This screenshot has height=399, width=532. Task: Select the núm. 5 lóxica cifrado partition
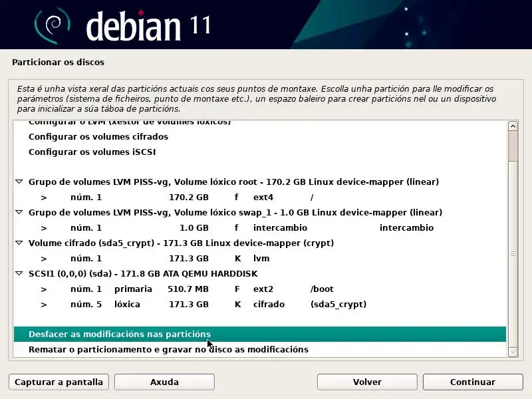pos(260,304)
